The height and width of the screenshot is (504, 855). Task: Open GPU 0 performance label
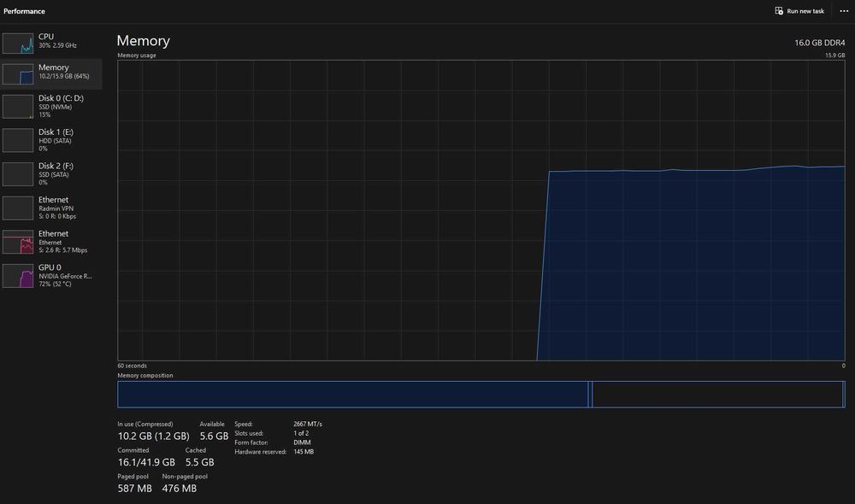point(50,267)
